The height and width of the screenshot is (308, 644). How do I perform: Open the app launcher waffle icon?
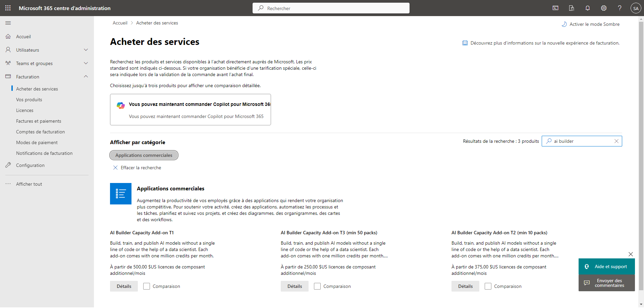[8, 8]
